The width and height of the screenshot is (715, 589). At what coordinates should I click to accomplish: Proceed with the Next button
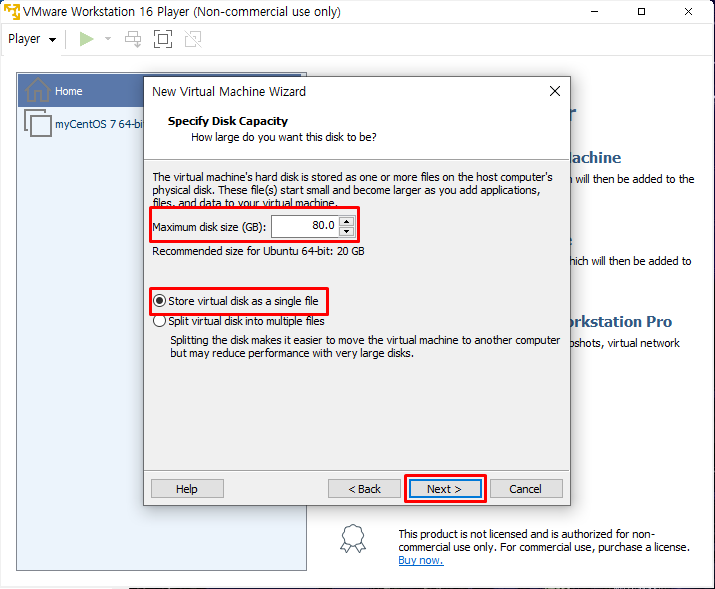click(x=445, y=489)
